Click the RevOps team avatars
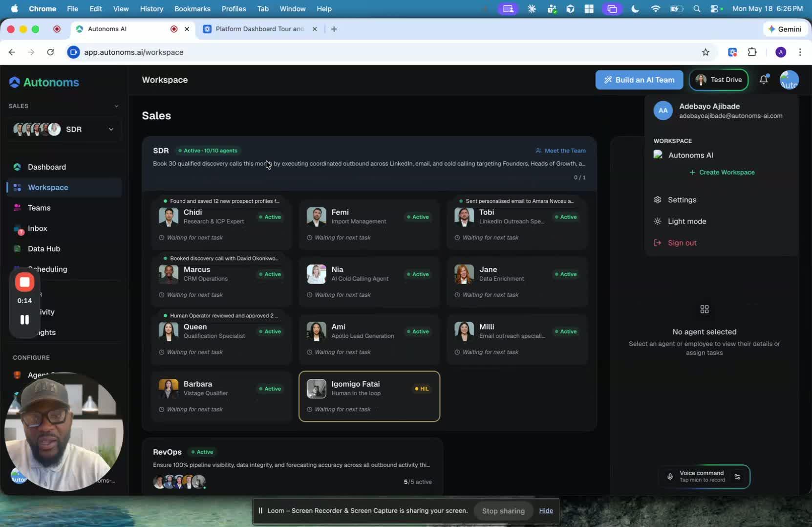 [179, 482]
